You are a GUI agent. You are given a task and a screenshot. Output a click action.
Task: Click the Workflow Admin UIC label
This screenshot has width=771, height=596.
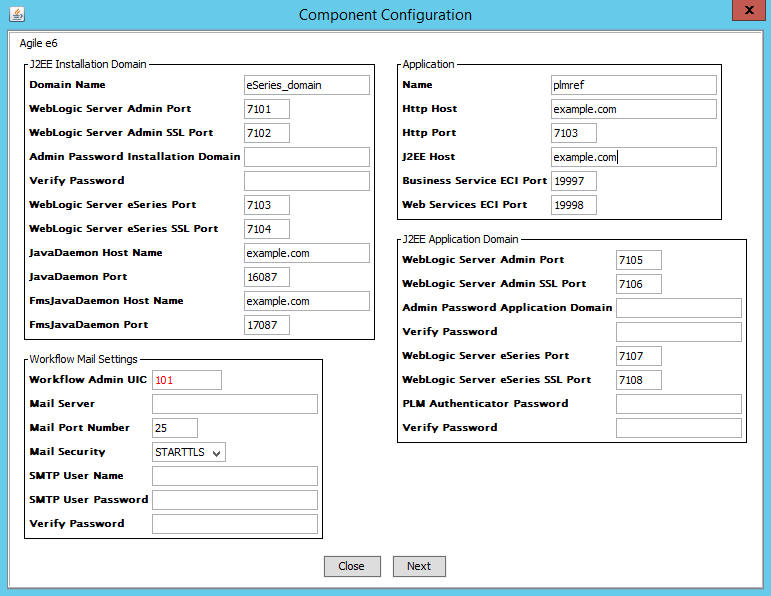pyautogui.click(x=88, y=380)
